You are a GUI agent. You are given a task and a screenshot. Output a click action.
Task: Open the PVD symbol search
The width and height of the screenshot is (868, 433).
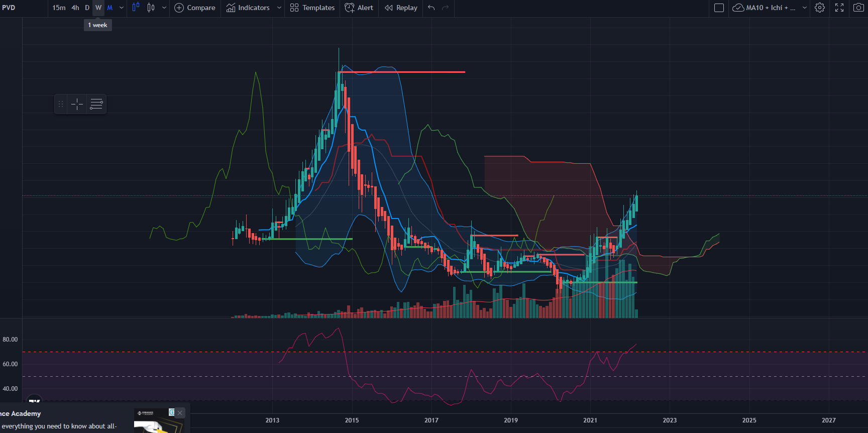[9, 8]
